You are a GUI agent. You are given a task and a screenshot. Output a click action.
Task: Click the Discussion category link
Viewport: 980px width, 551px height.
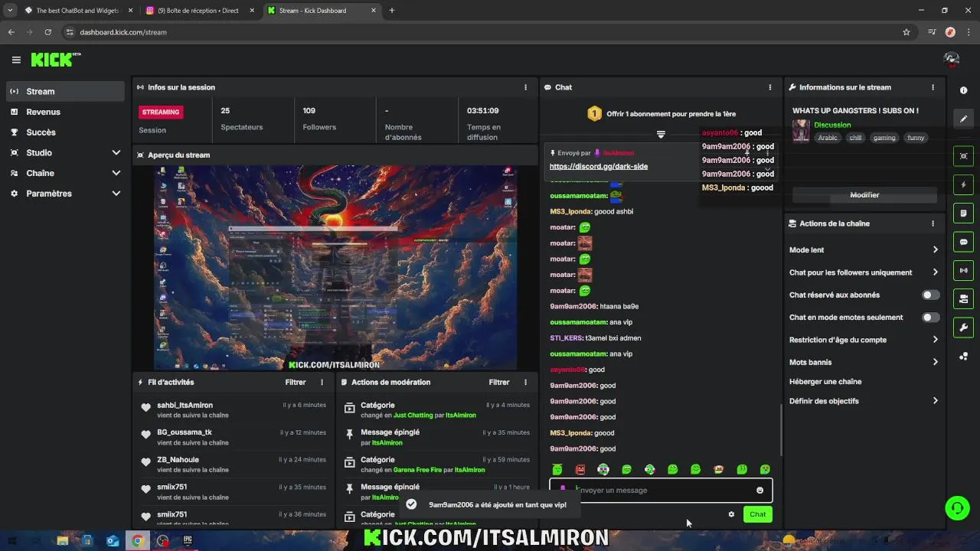[x=832, y=125]
